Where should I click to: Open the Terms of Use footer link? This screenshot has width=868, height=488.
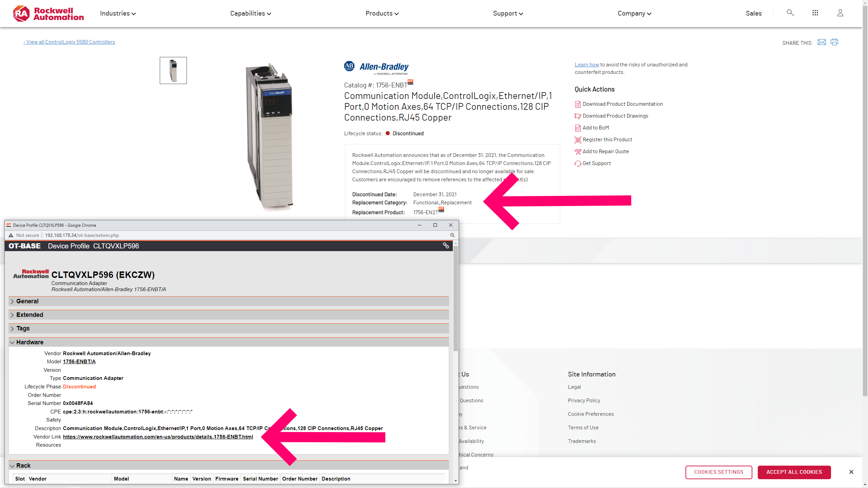click(583, 428)
